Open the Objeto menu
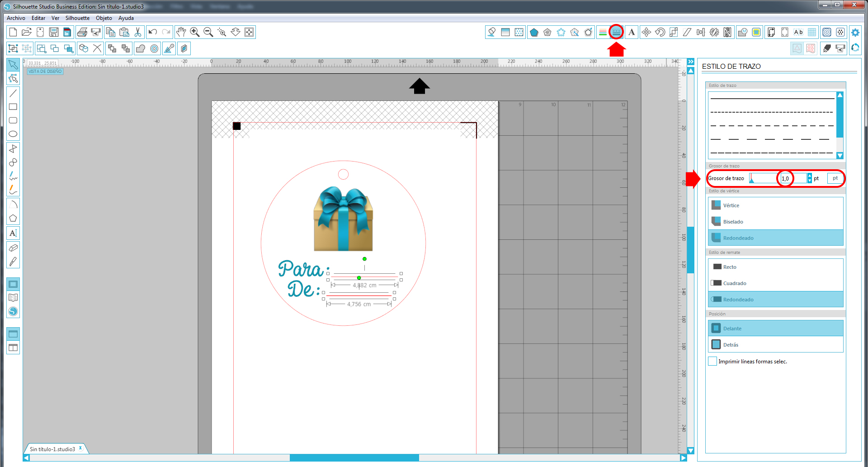 tap(104, 18)
